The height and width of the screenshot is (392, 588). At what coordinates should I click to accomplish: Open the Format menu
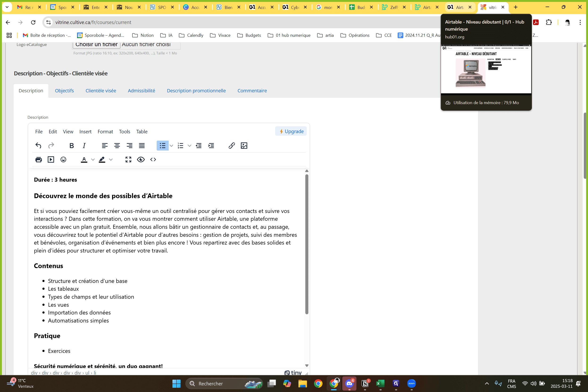pos(105,131)
